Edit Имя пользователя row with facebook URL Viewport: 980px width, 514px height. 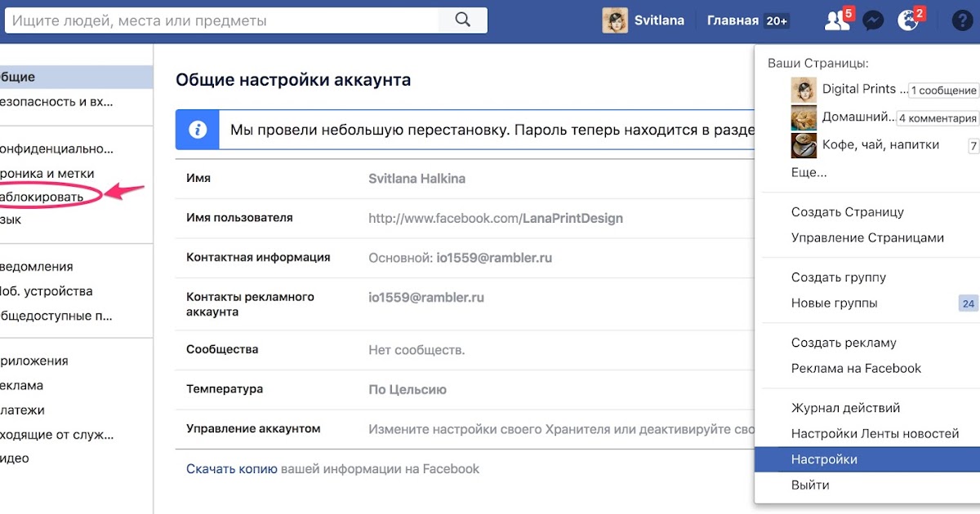click(465, 218)
